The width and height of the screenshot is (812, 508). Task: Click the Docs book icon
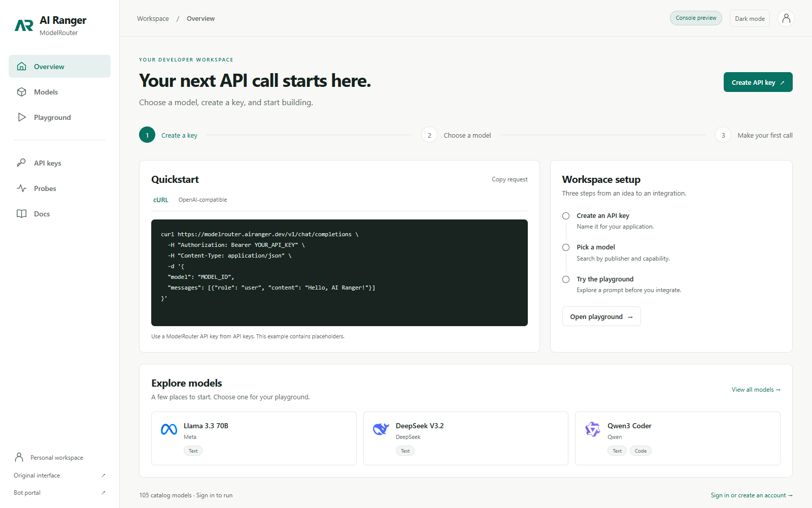pyautogui.click(x=21, y=214)
